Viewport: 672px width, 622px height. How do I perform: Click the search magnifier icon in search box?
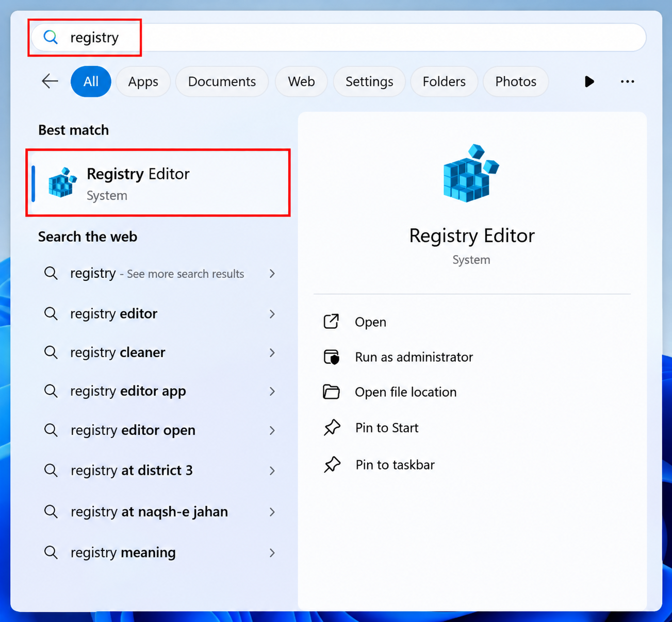51,37
